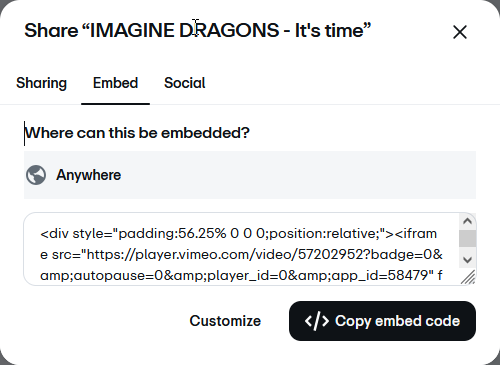Click the scrollbar thumb in embed code box
Screen dimensions: 500x365
467,239
